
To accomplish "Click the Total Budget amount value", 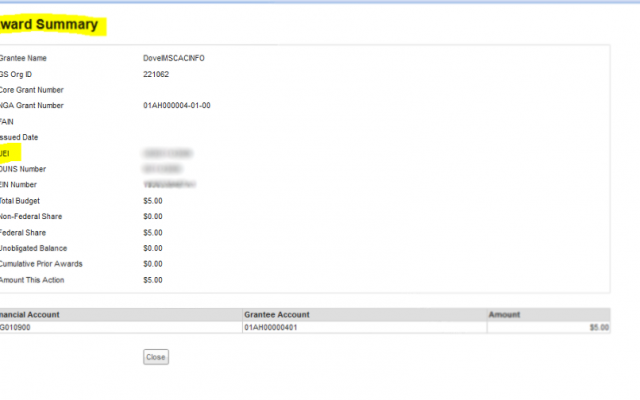I will 153,201.
